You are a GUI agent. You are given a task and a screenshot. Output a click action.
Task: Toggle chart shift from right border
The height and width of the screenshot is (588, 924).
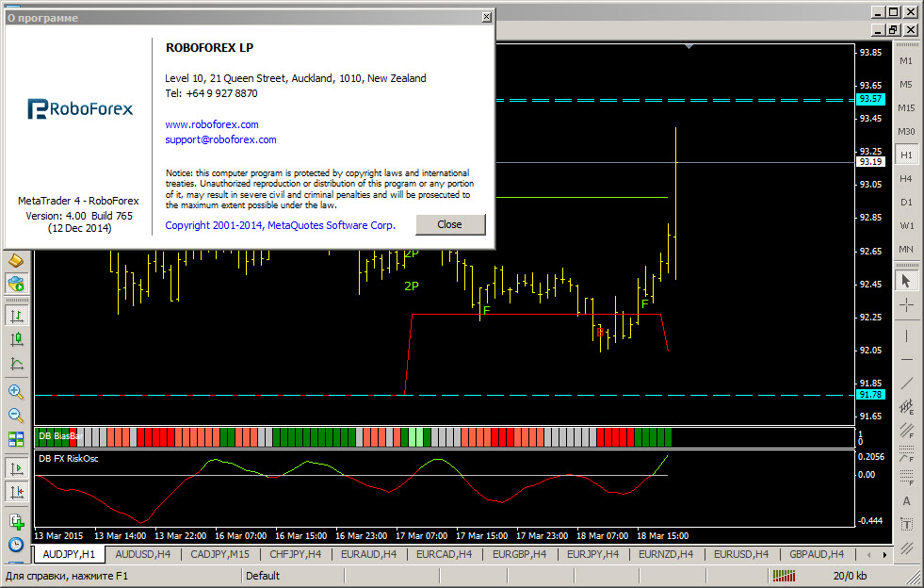[x=17, y=492]
